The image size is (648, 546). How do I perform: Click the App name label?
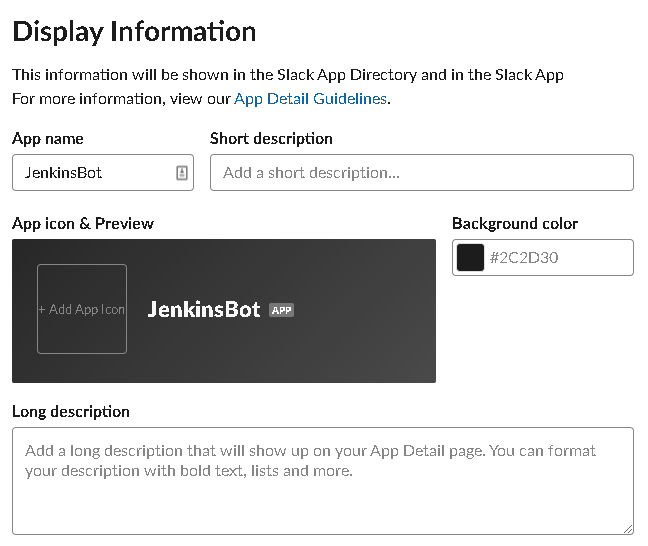(48, 138)
